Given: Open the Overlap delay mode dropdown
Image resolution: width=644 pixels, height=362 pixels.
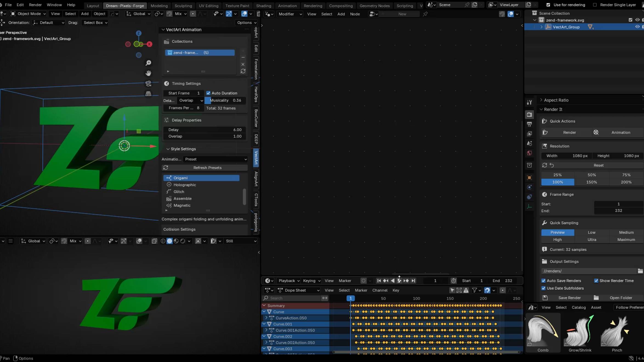Looking at the screenshot, I should point(191,100).
